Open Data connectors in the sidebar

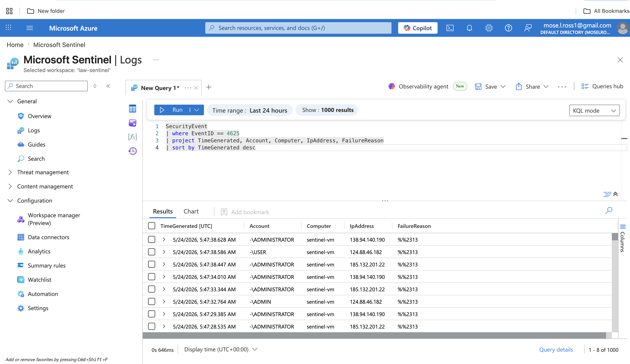(49, 237)
